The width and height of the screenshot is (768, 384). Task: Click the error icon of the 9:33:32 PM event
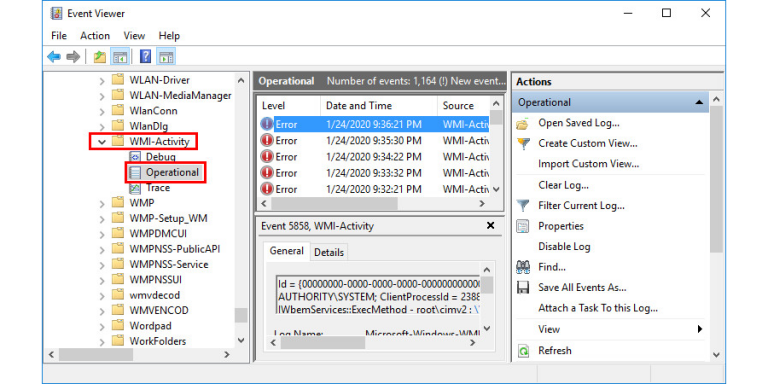click(267, 173)
